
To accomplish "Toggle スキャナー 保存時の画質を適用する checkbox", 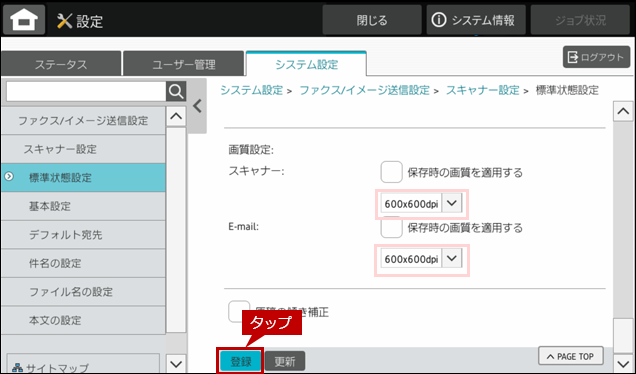I will click(391, 172).
